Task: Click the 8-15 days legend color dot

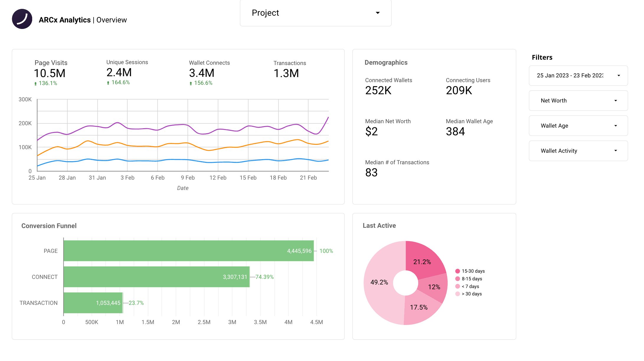Action: click(457, 279)
